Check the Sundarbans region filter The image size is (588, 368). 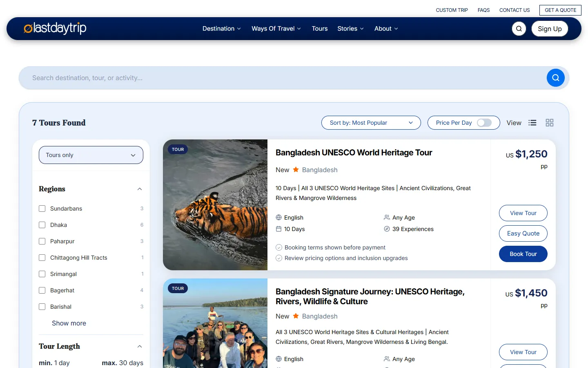(x=42, y=209)
